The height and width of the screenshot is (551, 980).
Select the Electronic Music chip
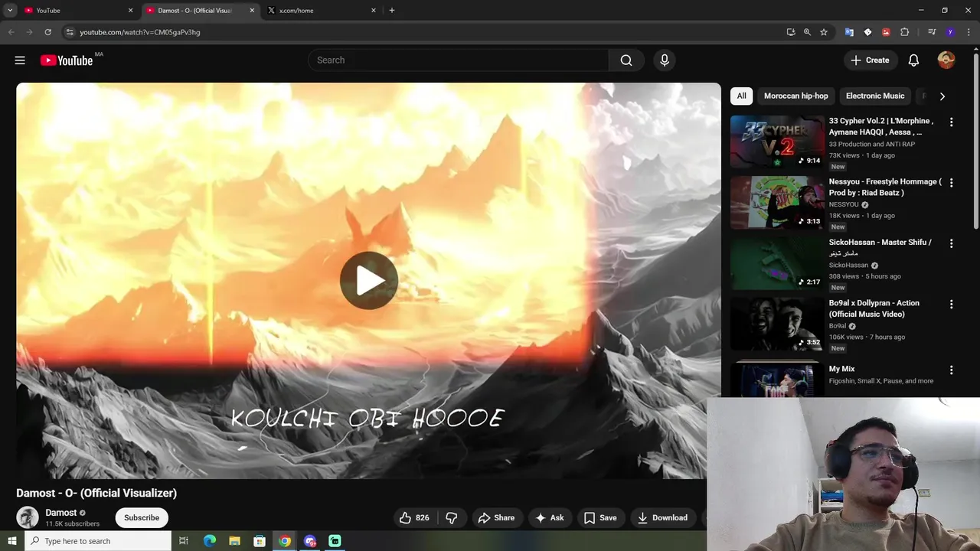pyautogui.click(x=875, y=96)
